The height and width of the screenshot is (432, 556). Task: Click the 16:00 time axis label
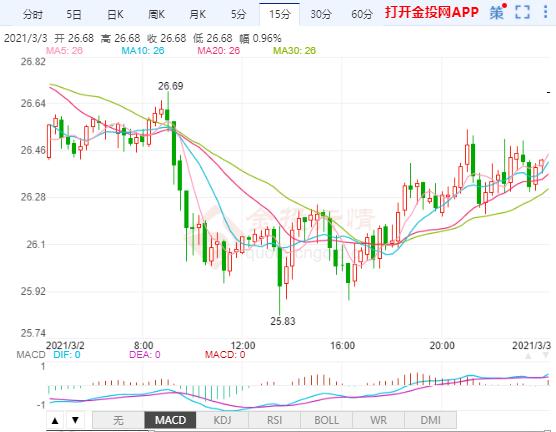point(343,345)
